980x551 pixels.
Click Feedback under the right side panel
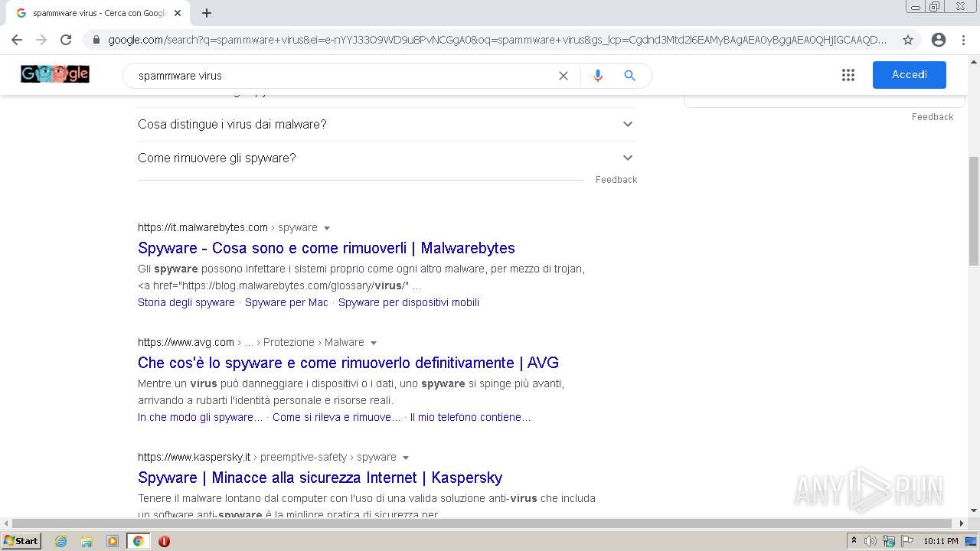(933, 117)
